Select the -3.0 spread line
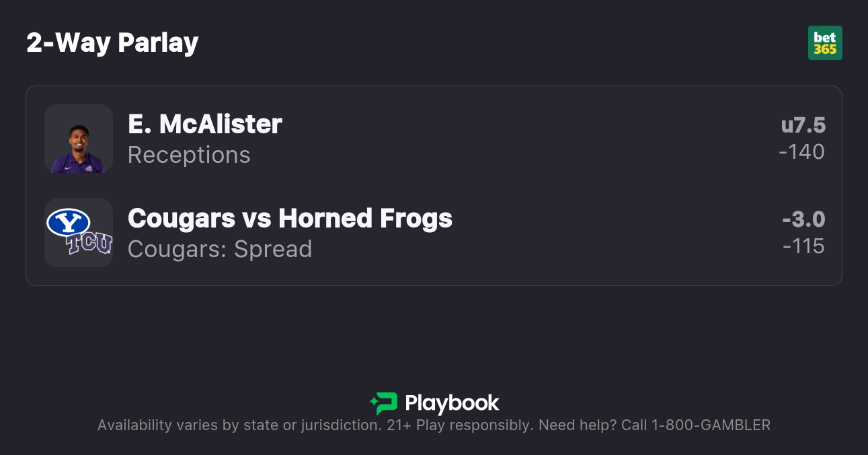Image resolution: width=868 pixels, height=455 pixels. click(803, 219)
